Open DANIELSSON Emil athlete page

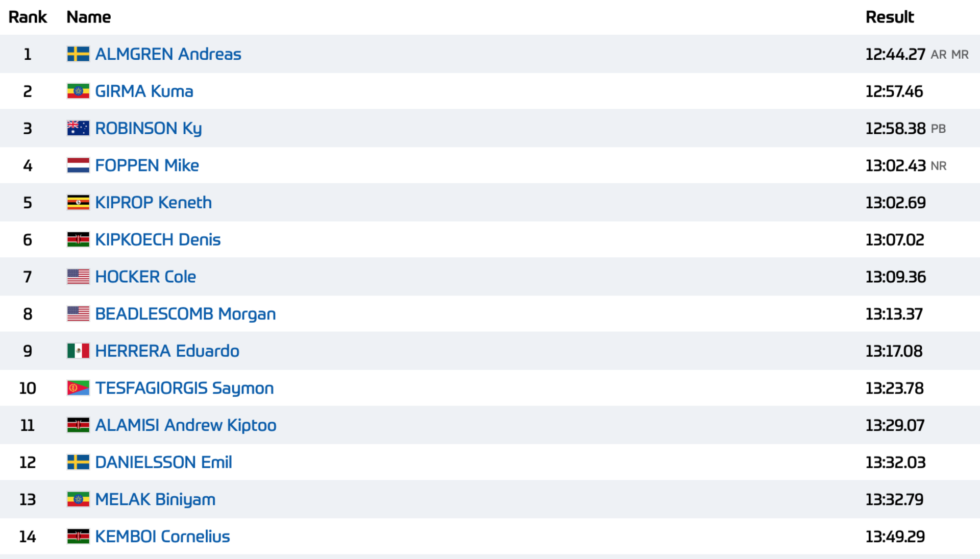pyautogui.click(x=163, y=463)
